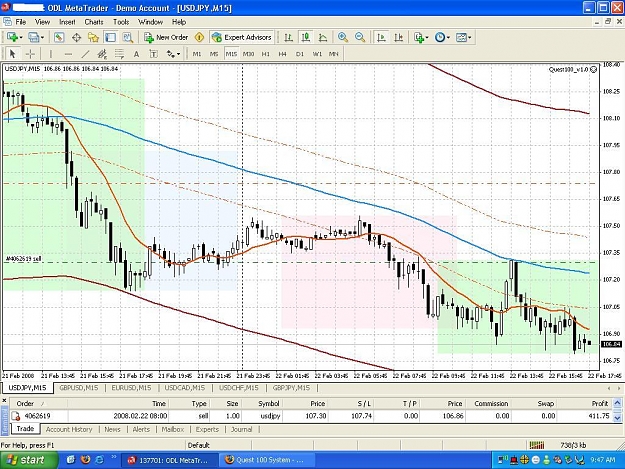Switch chart to Bar Chart
The width and height of the screenshot is (625, 469).
coord(289,37)
